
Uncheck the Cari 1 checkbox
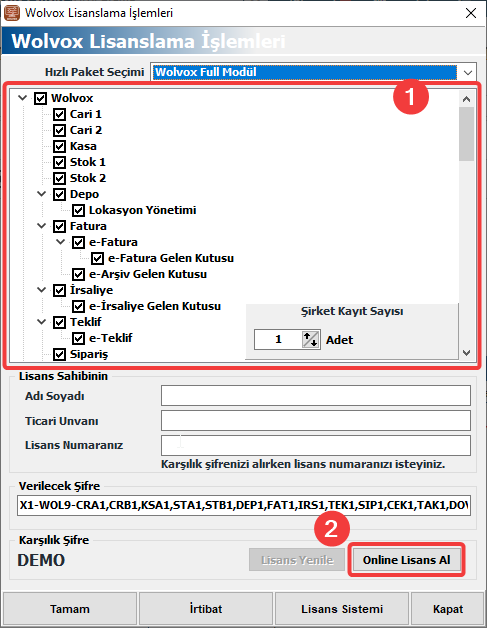(60, 115)
